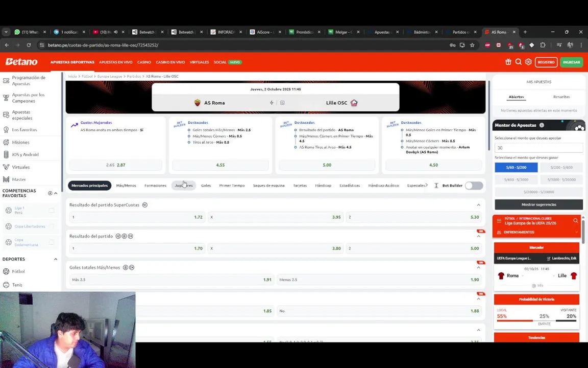Click the scoreboard icon beside lightning icon
The width and height of the screenshot is (588, 368).
[x=282, y=103]
